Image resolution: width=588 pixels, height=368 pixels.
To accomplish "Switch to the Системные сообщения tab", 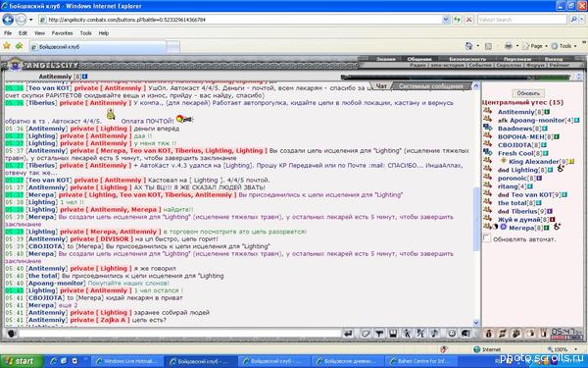I will pyautogui.click(x=431, y=86).
